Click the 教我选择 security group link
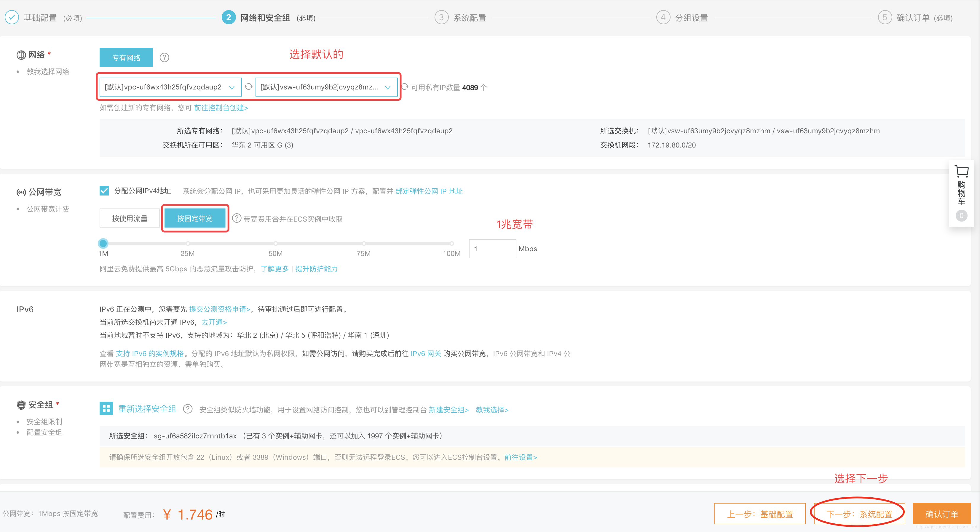Viewport: 980px width, 532px height. tap(492, 410)
